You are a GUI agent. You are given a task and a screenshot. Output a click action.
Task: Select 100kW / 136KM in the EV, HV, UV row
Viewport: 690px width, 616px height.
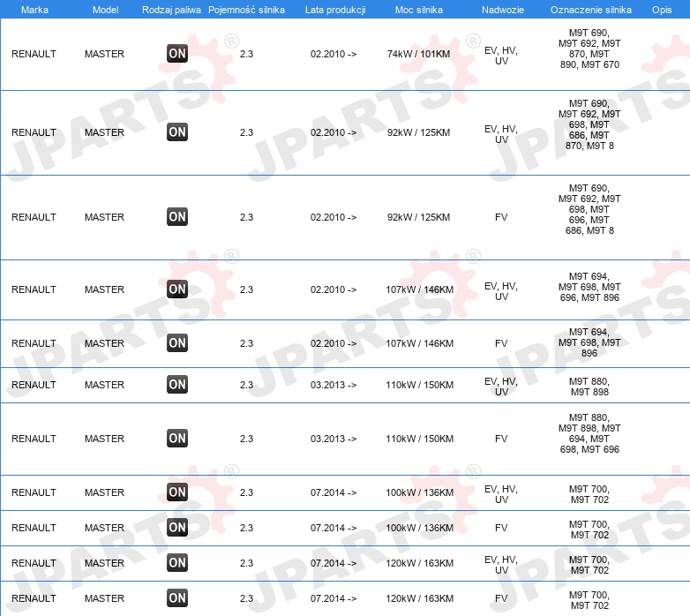(x=419, y=492)
